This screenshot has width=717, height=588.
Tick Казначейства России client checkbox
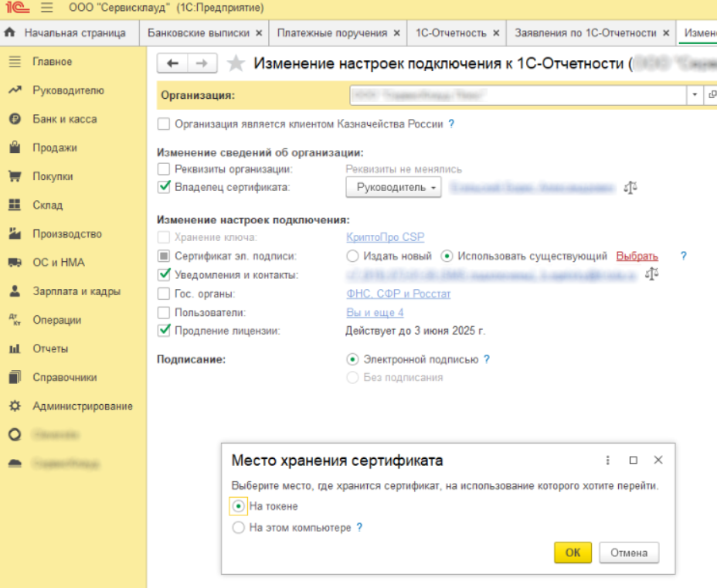[x=163, y=124]
